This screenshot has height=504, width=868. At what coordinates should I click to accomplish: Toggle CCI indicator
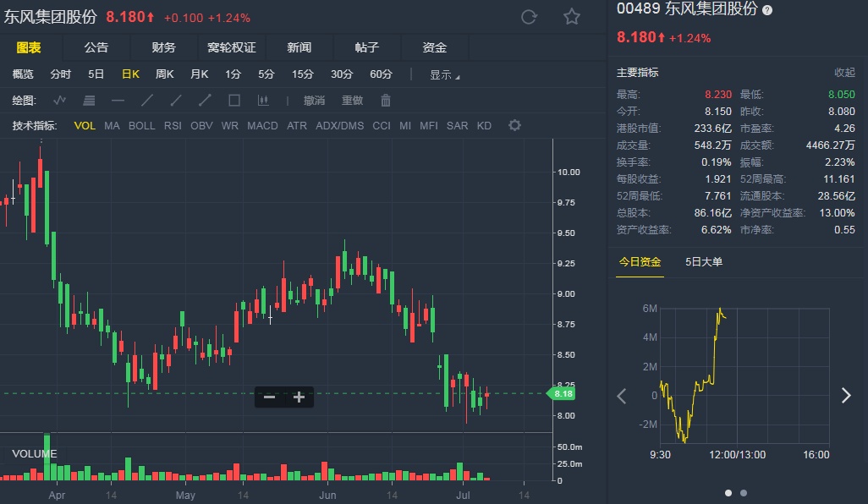(382, 126)
